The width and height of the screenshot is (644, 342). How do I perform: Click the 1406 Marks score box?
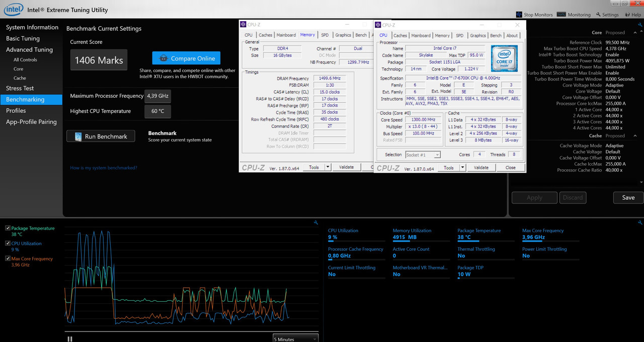[x=99, y=60]
